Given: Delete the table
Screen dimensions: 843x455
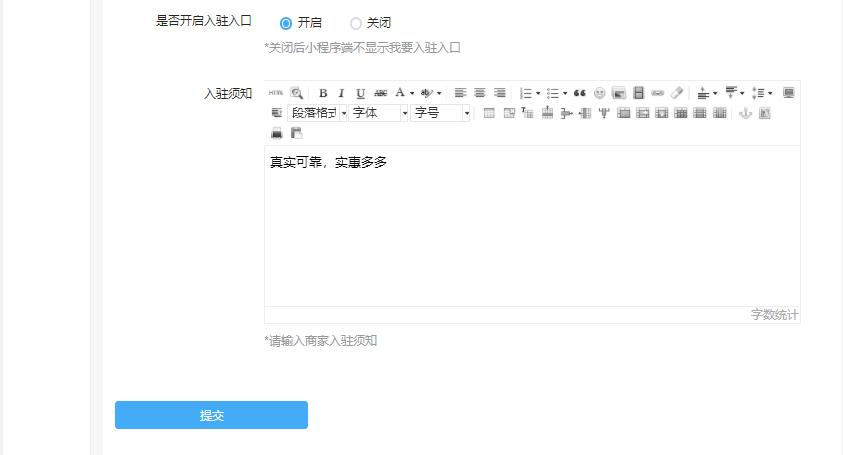Looking at the screenshot, I should pyautogui.click(x=509, y=113).
